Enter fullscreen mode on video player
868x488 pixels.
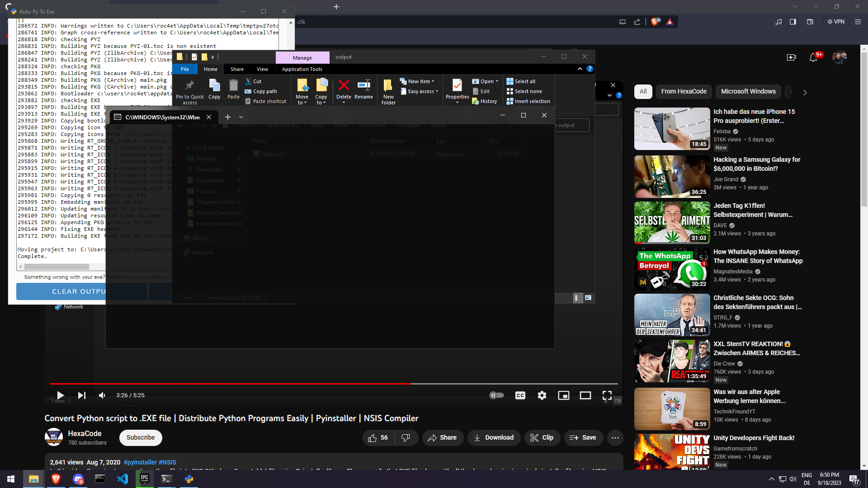click(x=607, y=395)
